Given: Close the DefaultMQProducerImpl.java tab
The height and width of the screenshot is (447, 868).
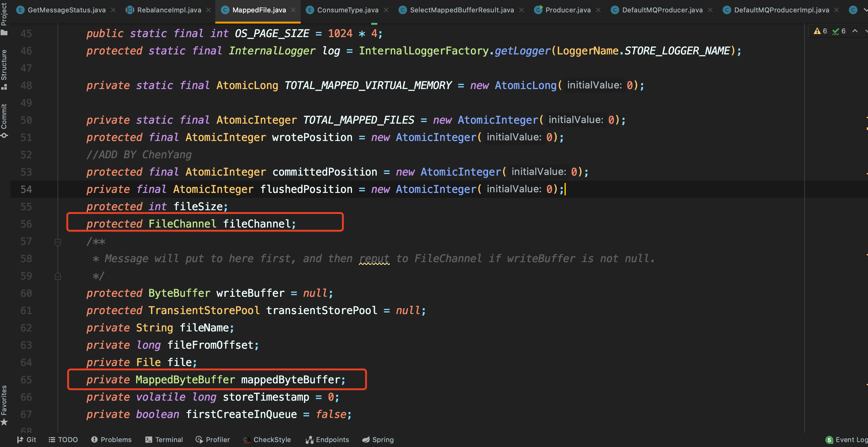Looking at the screenshot, I should (836, 10).
